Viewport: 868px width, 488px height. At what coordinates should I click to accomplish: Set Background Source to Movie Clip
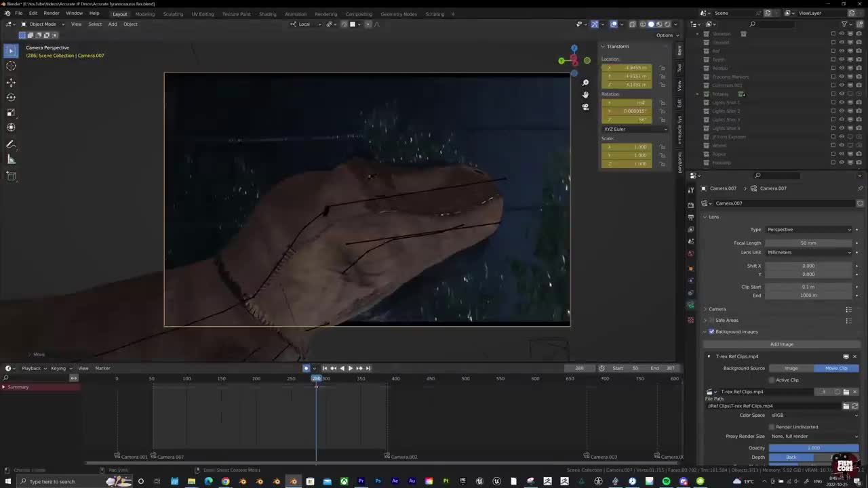(836, 369)
